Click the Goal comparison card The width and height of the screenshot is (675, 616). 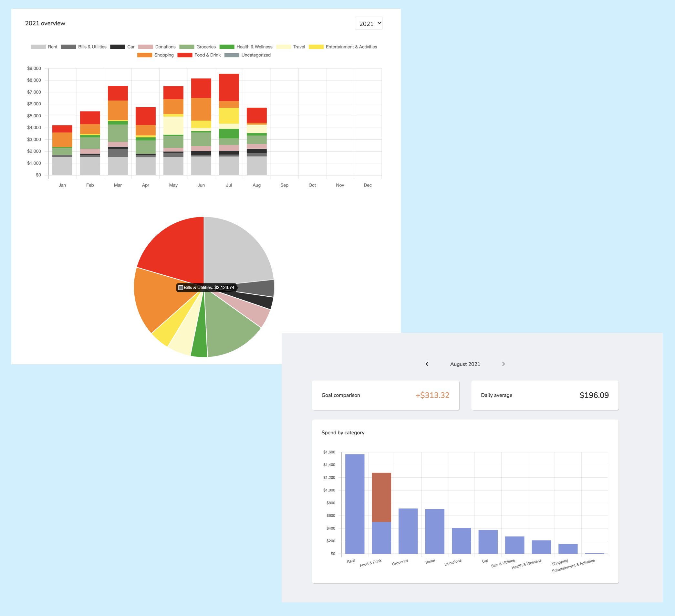(385, 395)
